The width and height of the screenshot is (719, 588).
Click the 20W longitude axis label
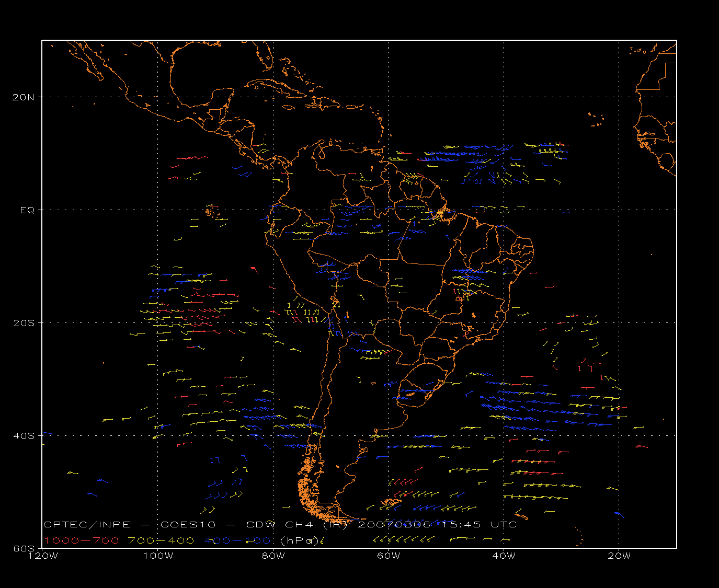619,556
